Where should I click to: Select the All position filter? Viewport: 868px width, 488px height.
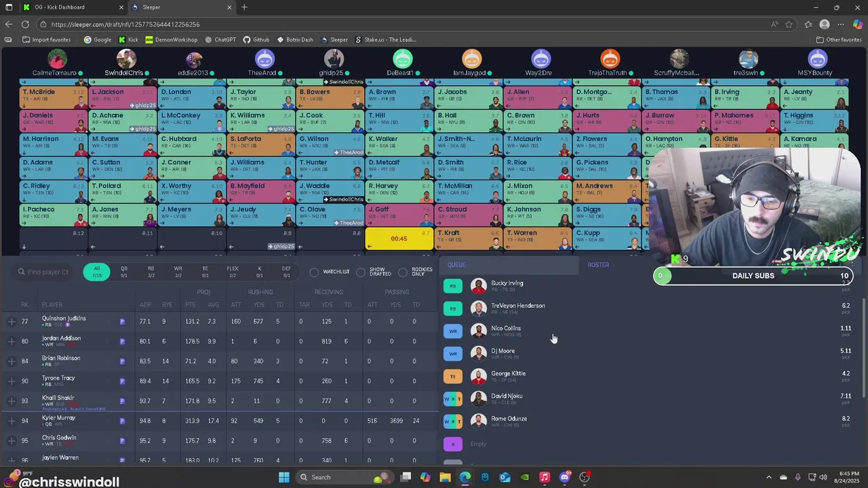tap(97, 272)
